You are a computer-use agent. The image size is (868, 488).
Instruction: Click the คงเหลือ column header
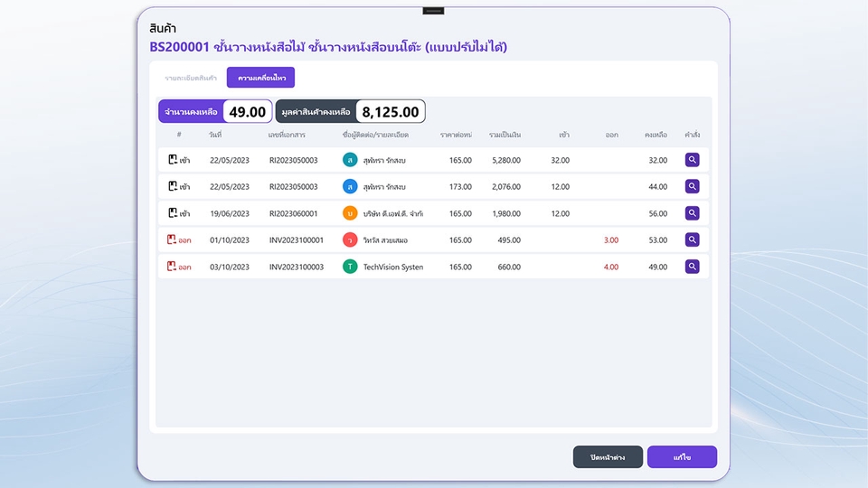656,135
